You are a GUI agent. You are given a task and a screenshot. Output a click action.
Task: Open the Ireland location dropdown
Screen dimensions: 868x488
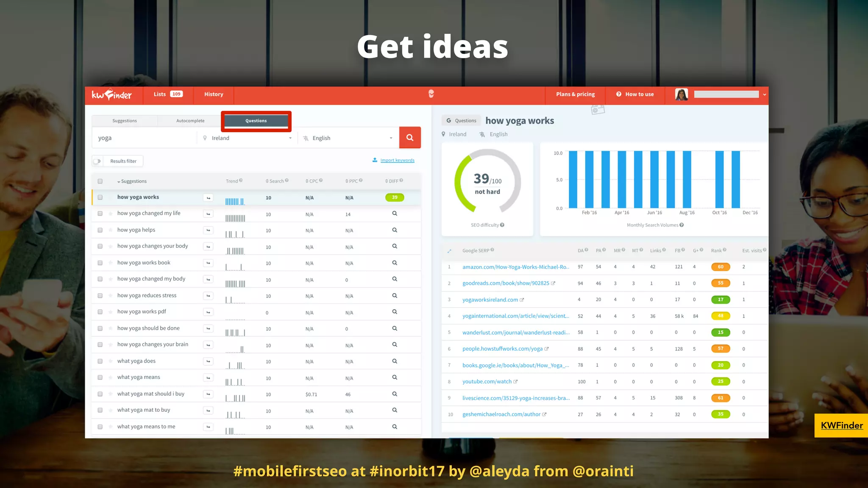[x=248, y=138]
